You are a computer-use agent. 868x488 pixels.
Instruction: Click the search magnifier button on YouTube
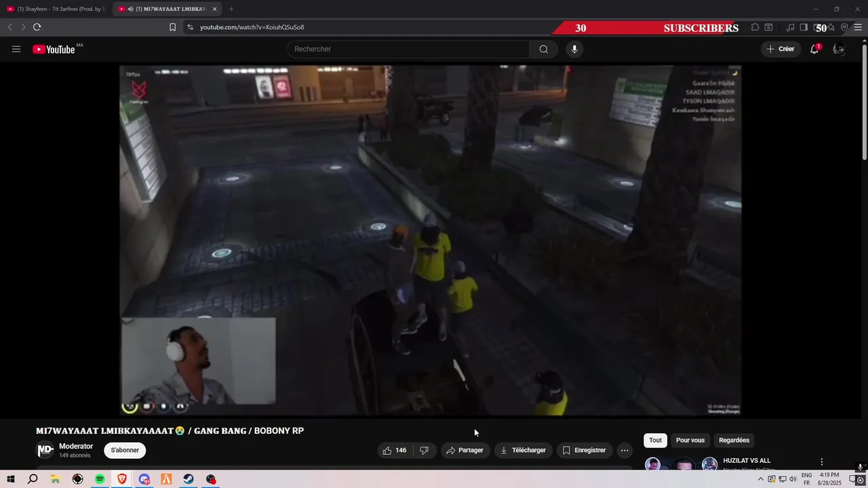coord(543,49)
